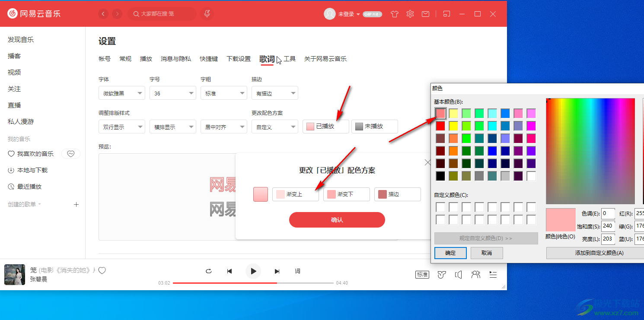Open 发现音乐 in the sidebar
644x320 pixels.
[x=21, y=40]
